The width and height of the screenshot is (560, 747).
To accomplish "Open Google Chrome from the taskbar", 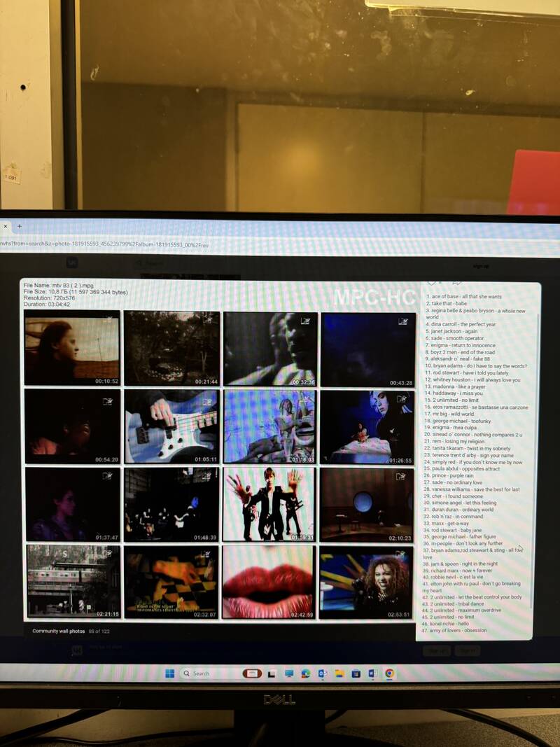I will [389, 673].
